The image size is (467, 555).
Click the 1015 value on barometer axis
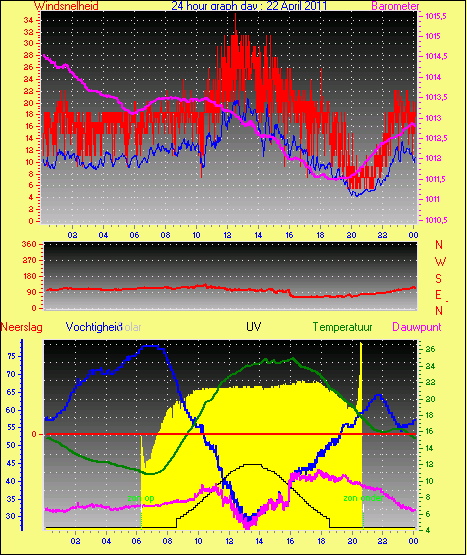(x=433, y=36)
